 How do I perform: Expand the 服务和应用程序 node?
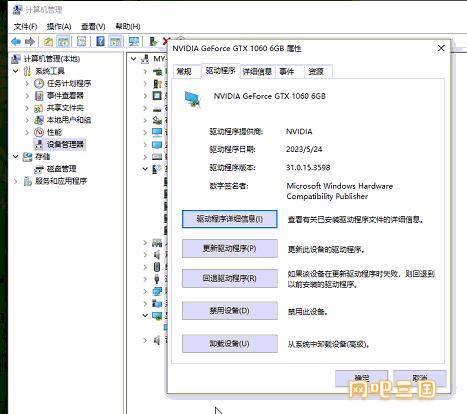coord(16,181)
